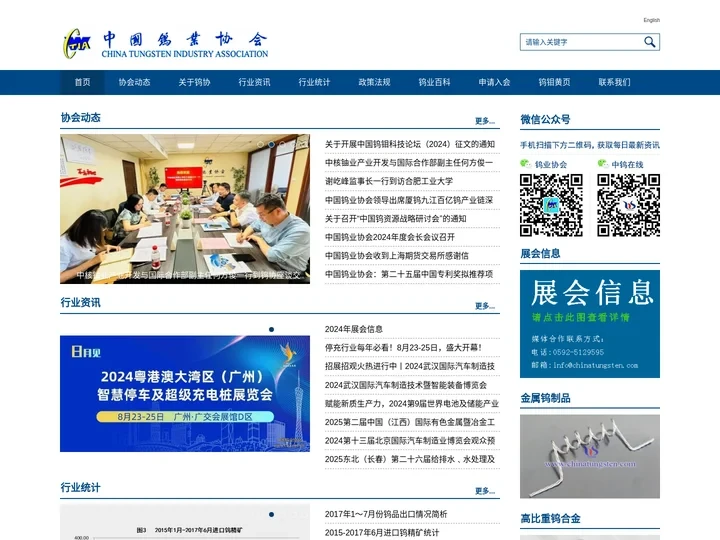Open 中核铀业产业开发与国际合作部 news item

click(409, 163)
